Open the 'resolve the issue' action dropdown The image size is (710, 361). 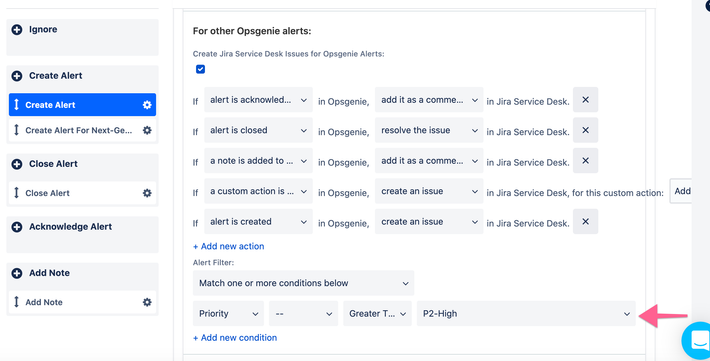[429, 130]
